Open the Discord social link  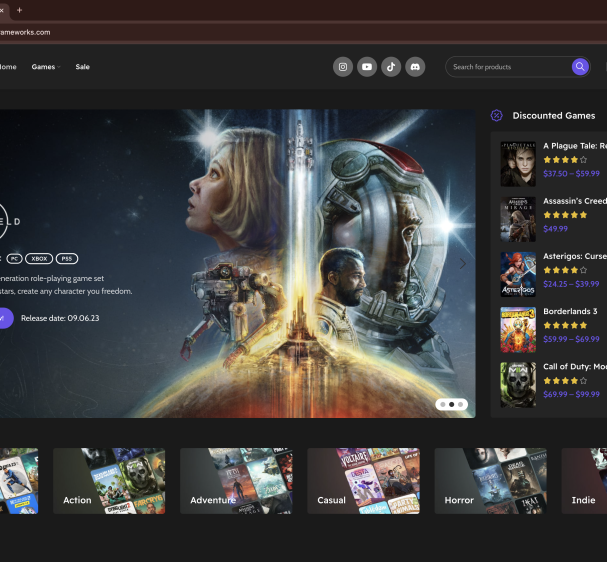pos(415,67)
